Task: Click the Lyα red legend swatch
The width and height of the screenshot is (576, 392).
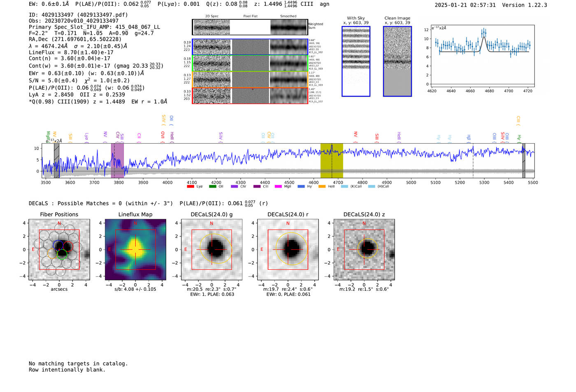Action: click(x=190, y=186)
